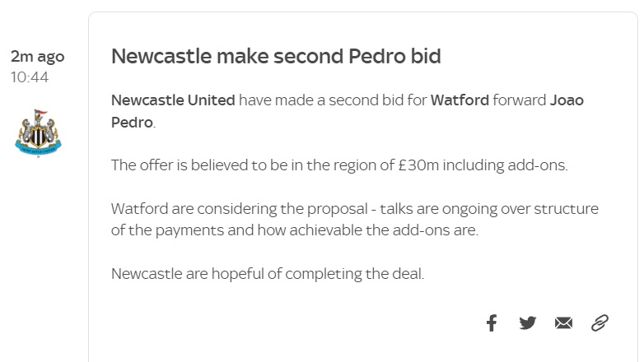Click the '2m ago' timestamp

point(37,57)
